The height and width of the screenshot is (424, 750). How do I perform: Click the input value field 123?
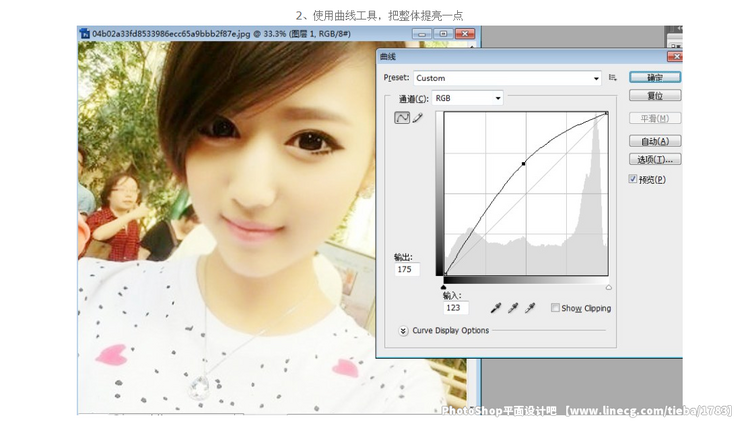pyautogui.click(x=456, y=308)
